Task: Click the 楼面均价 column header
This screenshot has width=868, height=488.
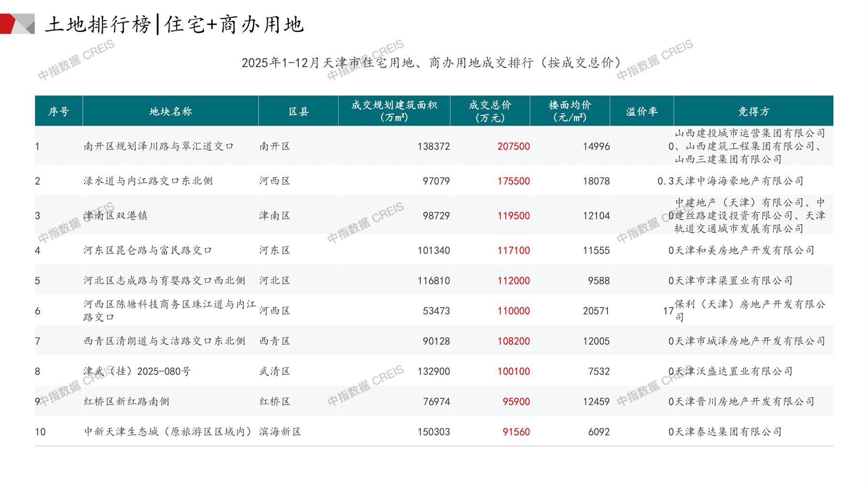Action: pos(569,111)
